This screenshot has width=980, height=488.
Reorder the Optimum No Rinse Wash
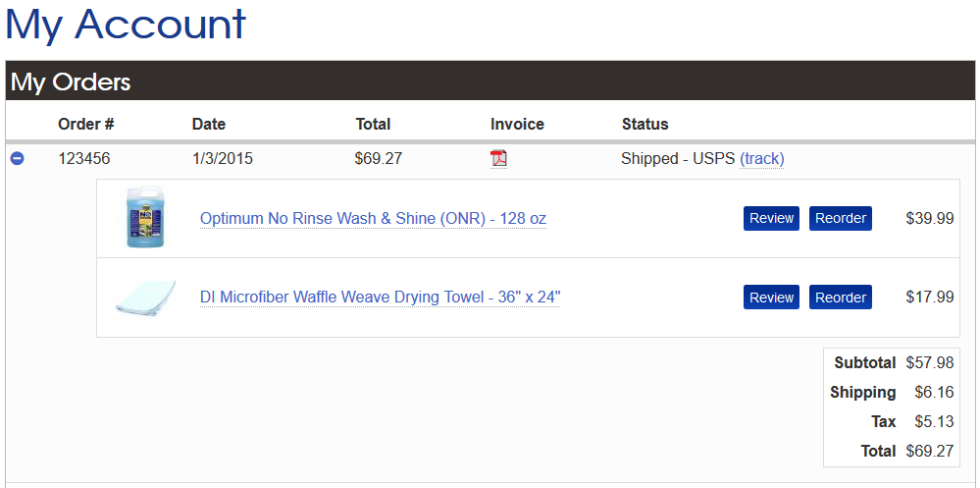tap(841, 218)
